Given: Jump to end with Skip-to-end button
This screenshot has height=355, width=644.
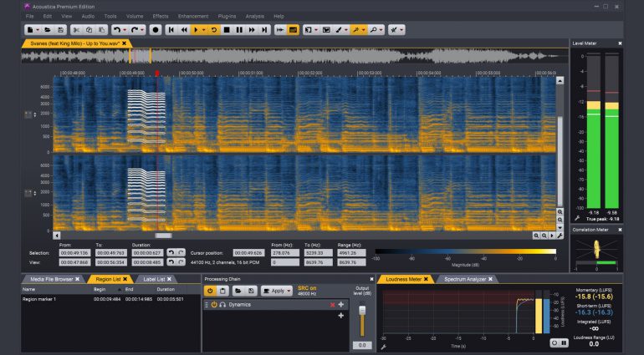Looking at the screenshot, I should (x=264, y=30).
